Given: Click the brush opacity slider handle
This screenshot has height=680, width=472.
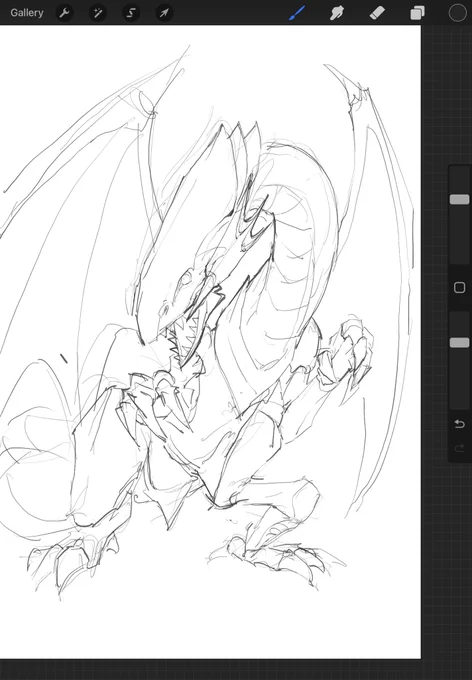Looking at the screenshot, I should tap(459, 343).
